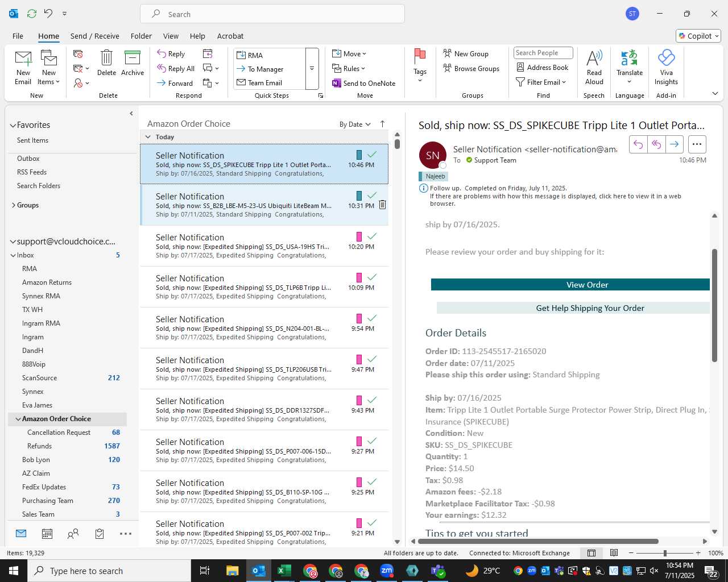
Task: Open the Help tab
Action: point(197,36)
